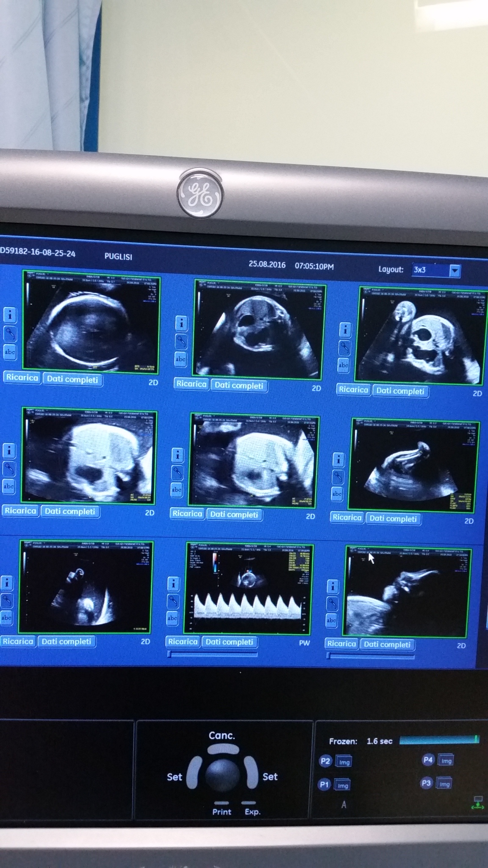This screenshot has height=868, width=488.
Task: Click the exam ID D59182-16-08-25-24
Action: tap(38, 253)
